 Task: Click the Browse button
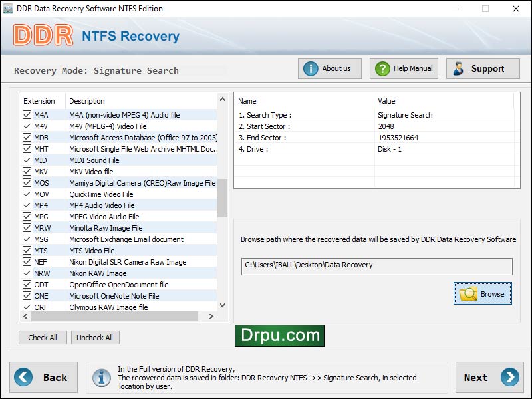tap(483, 293)
